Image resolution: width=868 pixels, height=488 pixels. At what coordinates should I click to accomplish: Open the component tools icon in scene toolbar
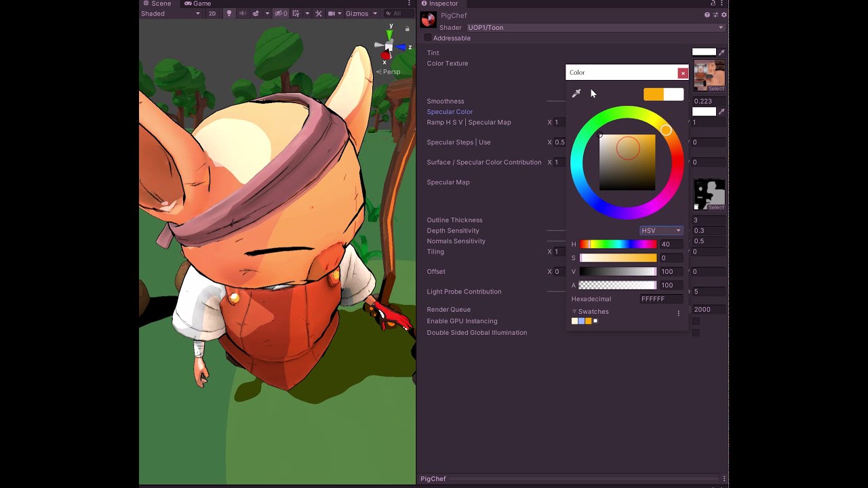pos(319,14)
